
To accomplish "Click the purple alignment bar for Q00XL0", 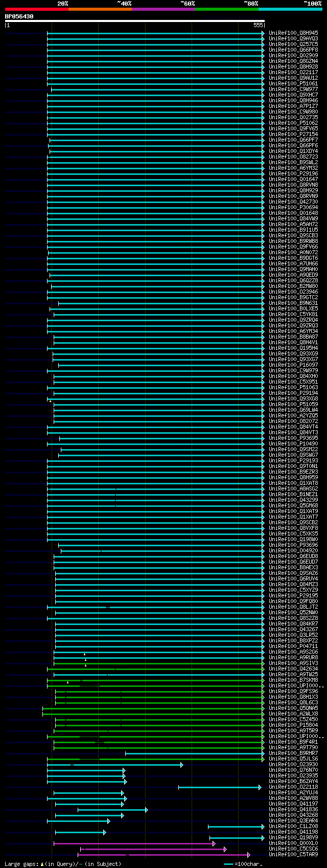I will pos(134,843).
